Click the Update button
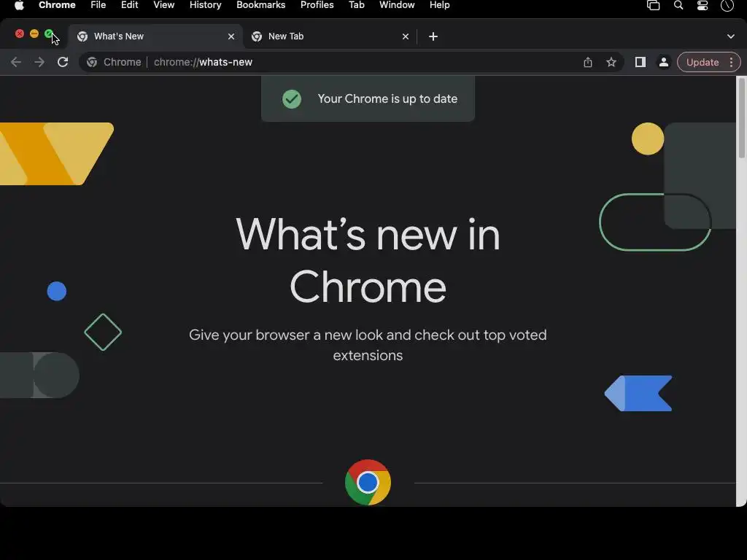This screenshot has width=747, height=560. click(703, 63)
